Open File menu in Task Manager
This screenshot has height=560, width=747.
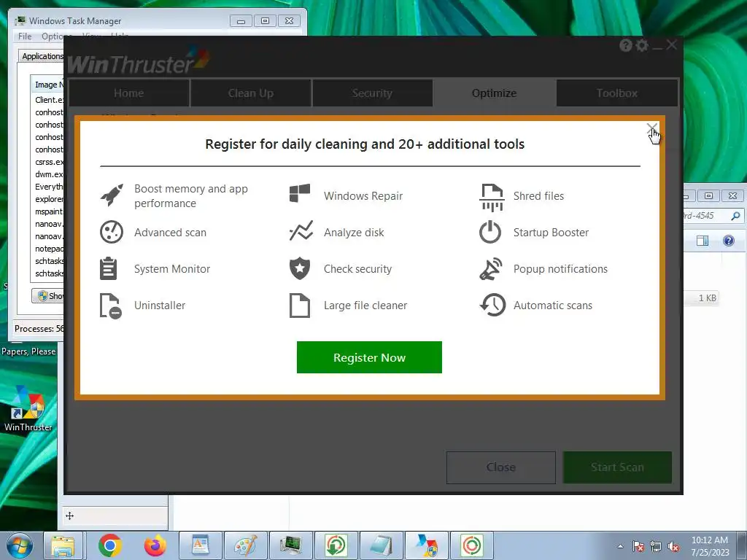(x=25, y=36)
